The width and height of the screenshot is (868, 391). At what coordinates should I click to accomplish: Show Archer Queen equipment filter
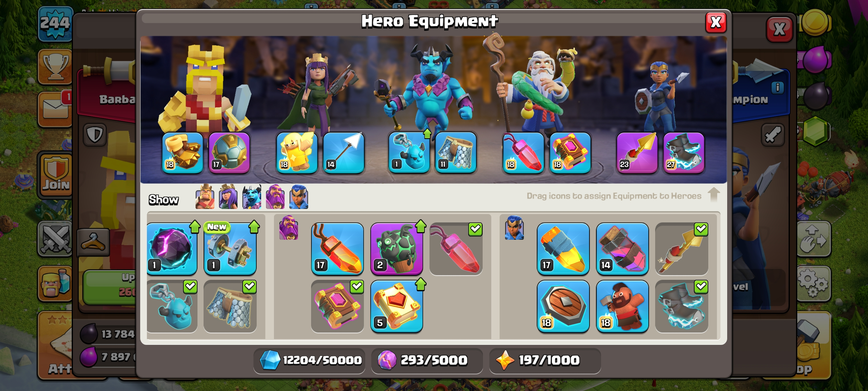228,197
